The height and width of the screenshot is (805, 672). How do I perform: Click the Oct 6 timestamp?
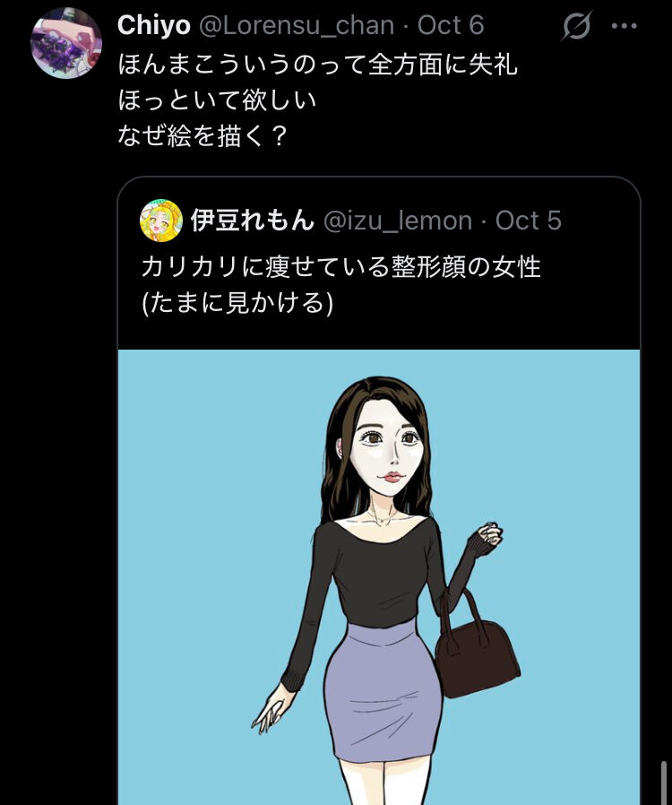(451, 25)
